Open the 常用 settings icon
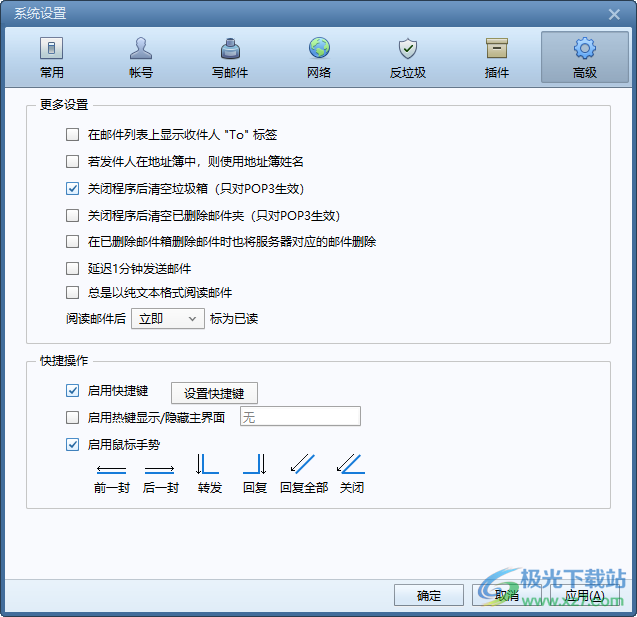Viewport: 637px width, 617px height. click(51, 48)
